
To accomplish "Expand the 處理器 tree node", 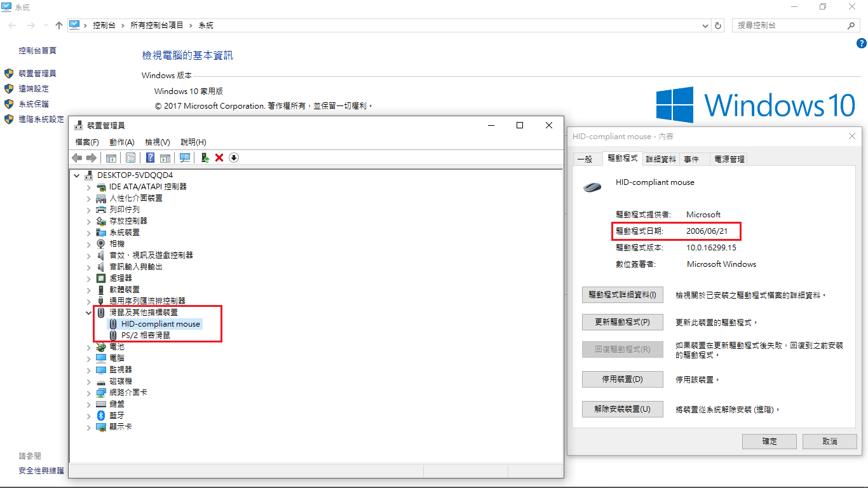I will [x=89, y=278].
